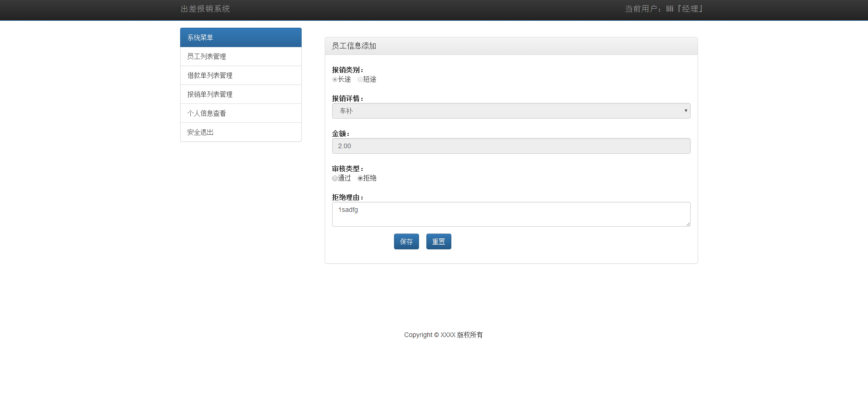Select the 长途 radio button
The image size is (868, 410).
335,79
